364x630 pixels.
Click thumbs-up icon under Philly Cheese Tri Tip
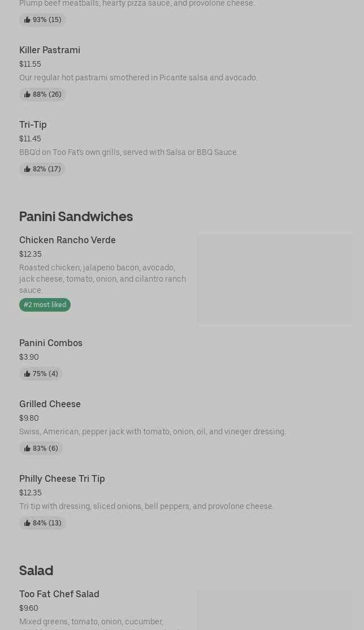point(27,523)
